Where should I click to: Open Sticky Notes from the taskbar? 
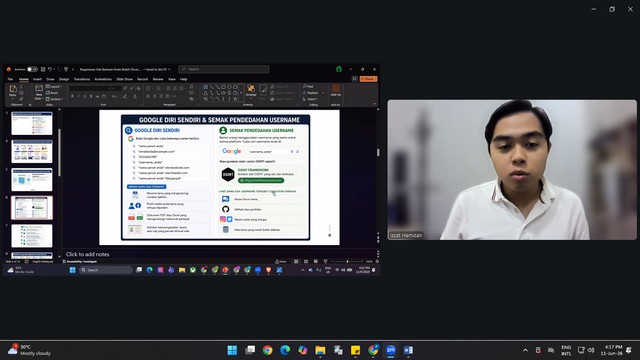tap(355, 350)
